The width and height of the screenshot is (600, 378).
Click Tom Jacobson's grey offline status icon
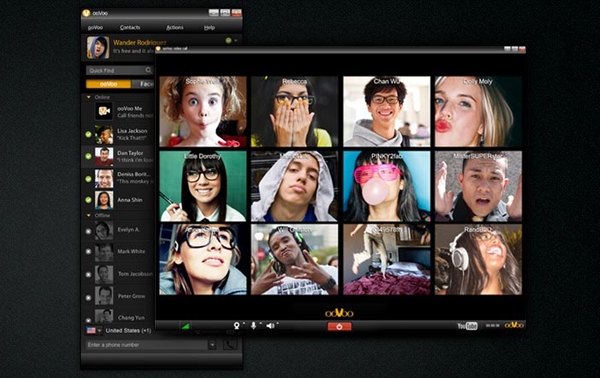(88, 275)
